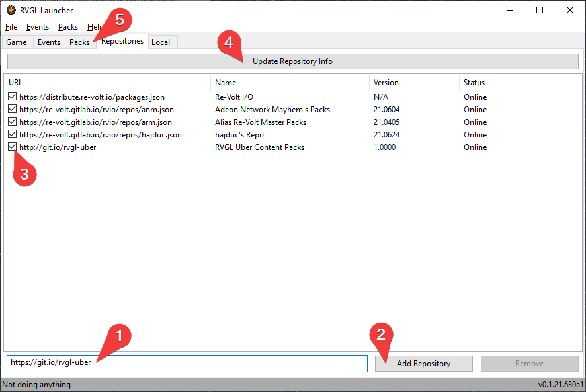Viewport: 586px width, 392px height.
Task: Switch to the Events tab
Action: 49,42
